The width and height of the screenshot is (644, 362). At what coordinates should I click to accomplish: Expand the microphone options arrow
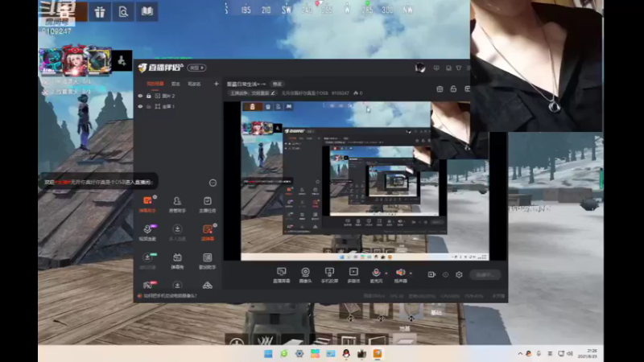pyautogui.click(x=386, y=273)
